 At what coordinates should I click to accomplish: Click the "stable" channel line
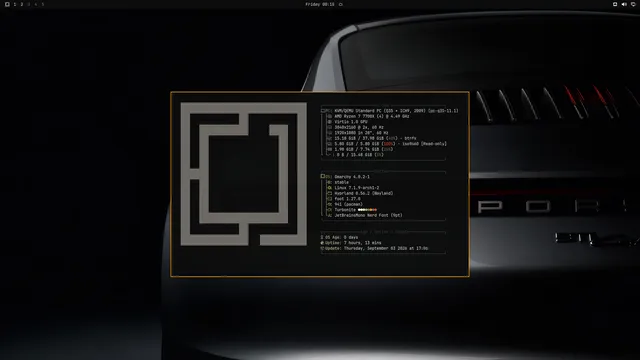341,182
